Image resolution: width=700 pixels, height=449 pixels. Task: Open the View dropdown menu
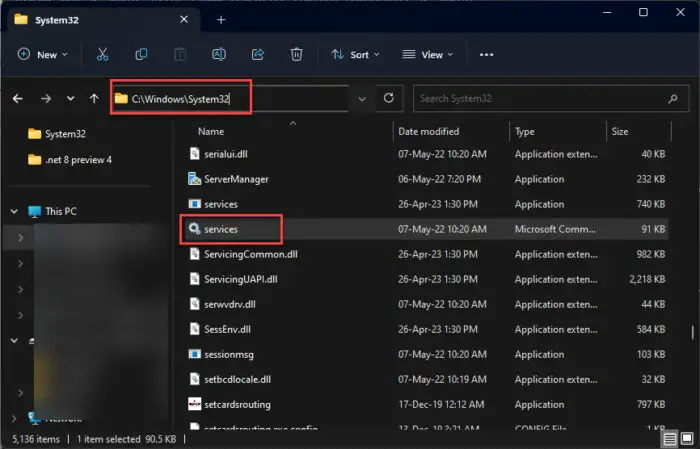[x=428, y=54]
